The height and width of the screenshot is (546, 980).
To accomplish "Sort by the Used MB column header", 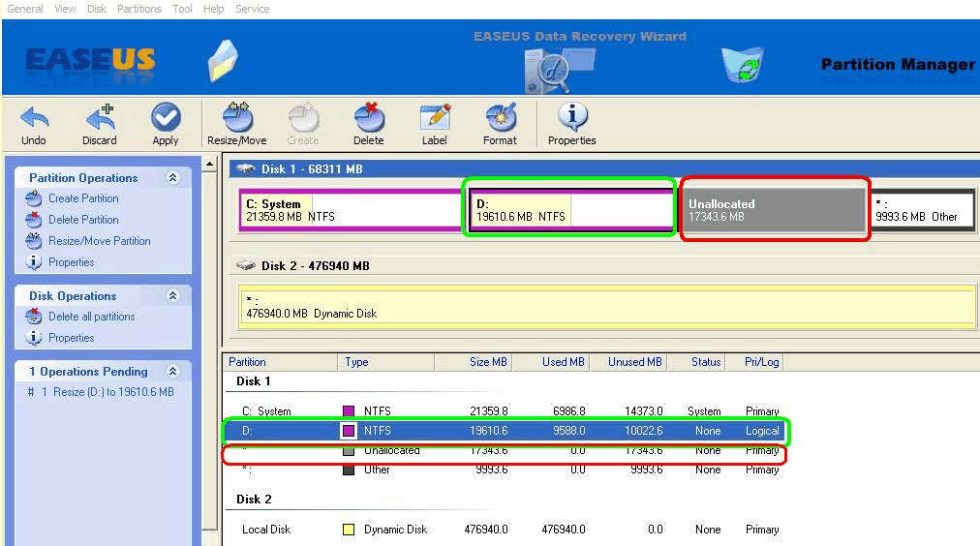I will tap(551, 362).
